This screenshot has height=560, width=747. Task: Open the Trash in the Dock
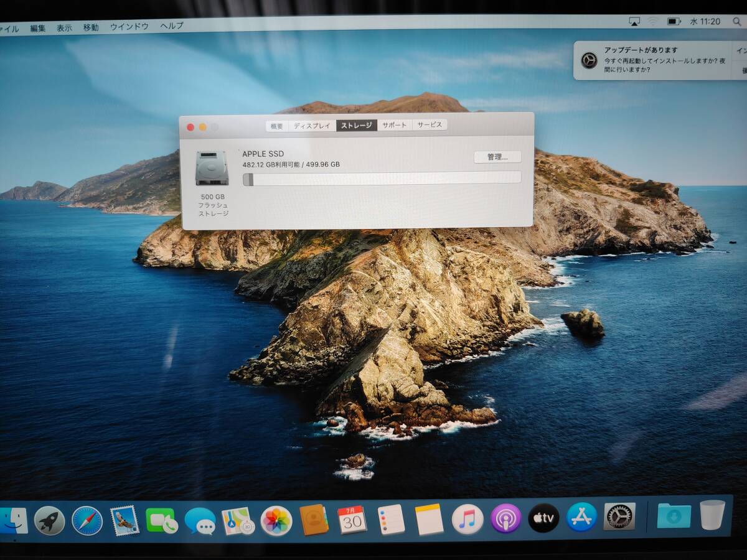pyautogui.click(x=712, y=515)
